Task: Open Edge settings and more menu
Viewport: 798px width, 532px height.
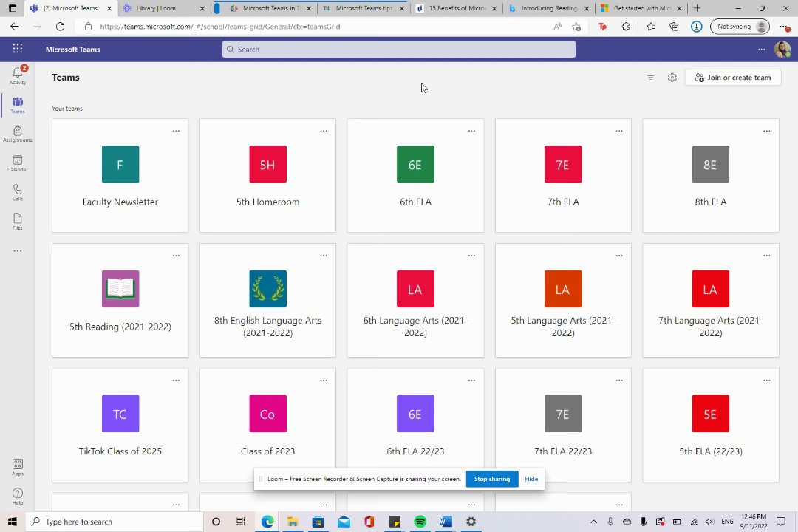Action: click(784, 27)
